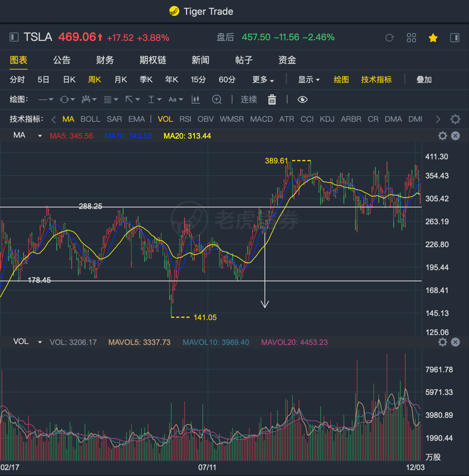469x476 pixels.
Task: Toggle 连续 continuous drawing mode
Action: 249,99
